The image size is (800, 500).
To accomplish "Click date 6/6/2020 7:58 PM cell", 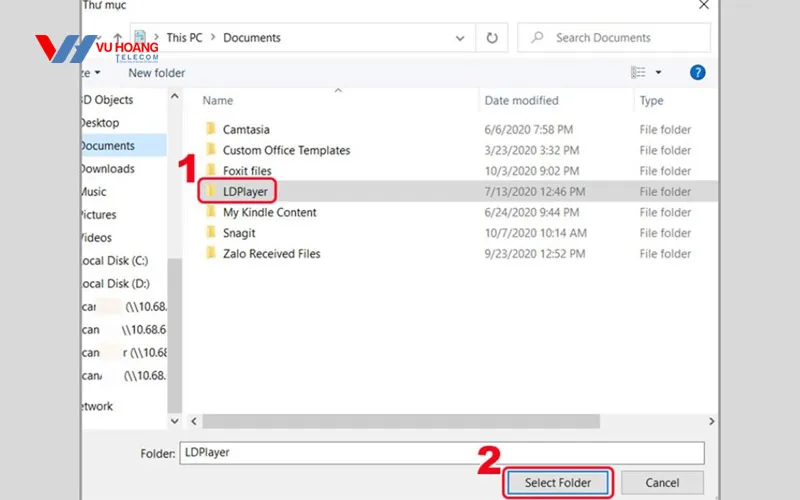I will point(529,130).
